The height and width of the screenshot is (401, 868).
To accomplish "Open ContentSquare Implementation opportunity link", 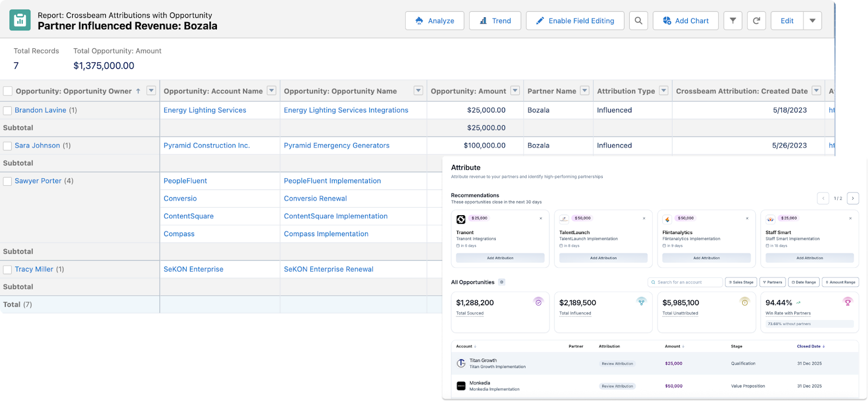I will point(336,216).
